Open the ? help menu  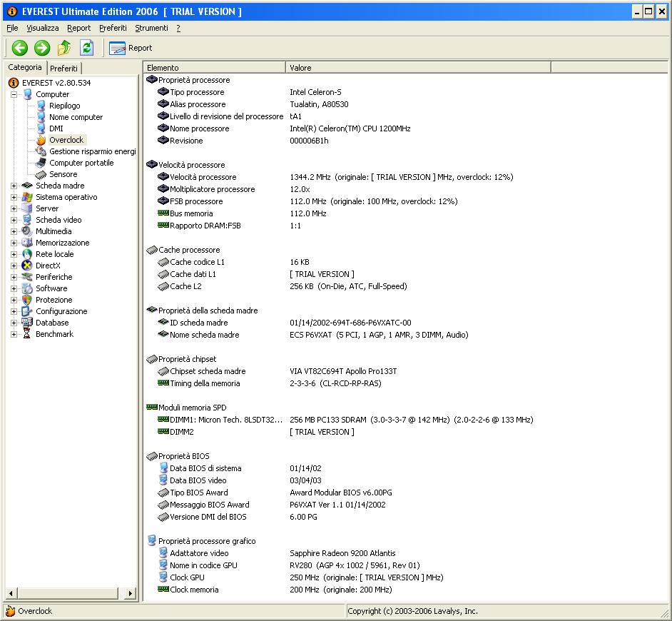pyautogui.click(x=178, y=28)
